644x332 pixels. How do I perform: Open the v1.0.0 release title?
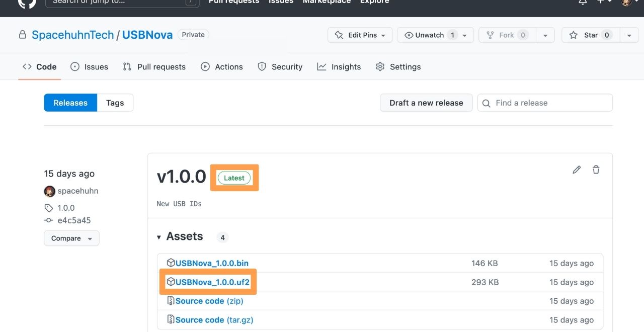click(182, 177)
